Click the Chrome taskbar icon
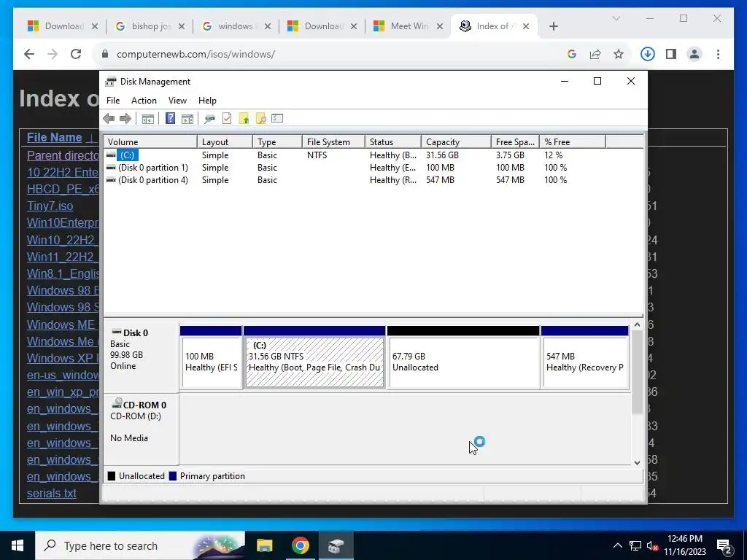747x560 pixels. coord(300,545)
